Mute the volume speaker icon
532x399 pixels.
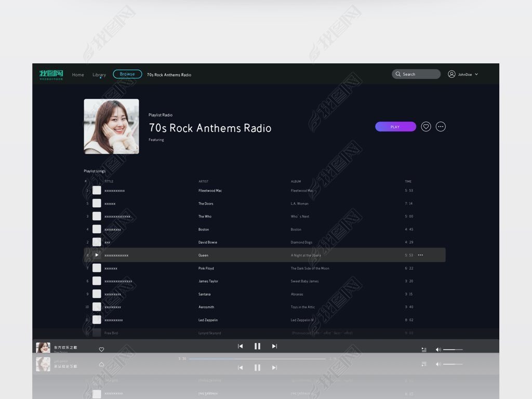438,350
